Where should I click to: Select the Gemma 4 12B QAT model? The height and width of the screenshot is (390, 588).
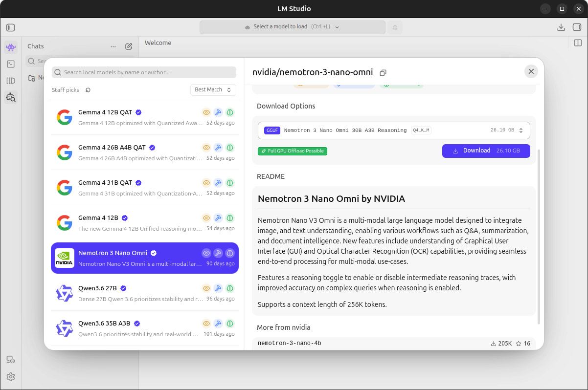coord(145,117)
